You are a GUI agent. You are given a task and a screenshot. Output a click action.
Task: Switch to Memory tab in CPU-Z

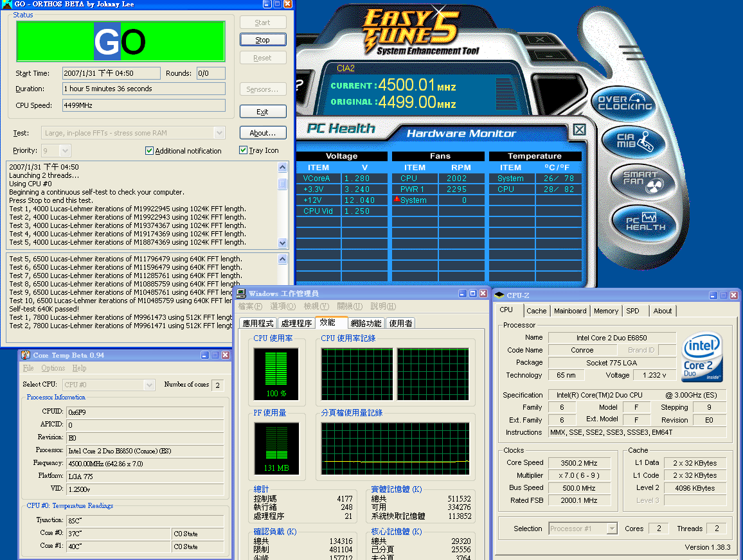click(606, 311)
